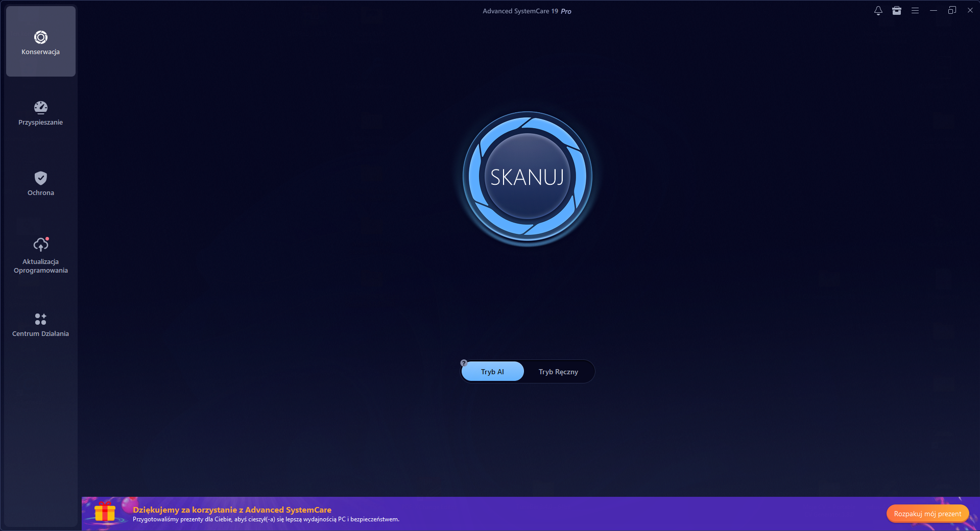Open the Konserwacja sidebar section

coord(41,41)
